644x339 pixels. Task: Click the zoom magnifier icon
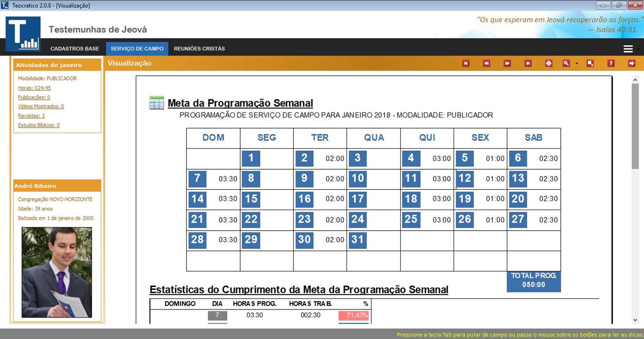(x=566, y=64)
